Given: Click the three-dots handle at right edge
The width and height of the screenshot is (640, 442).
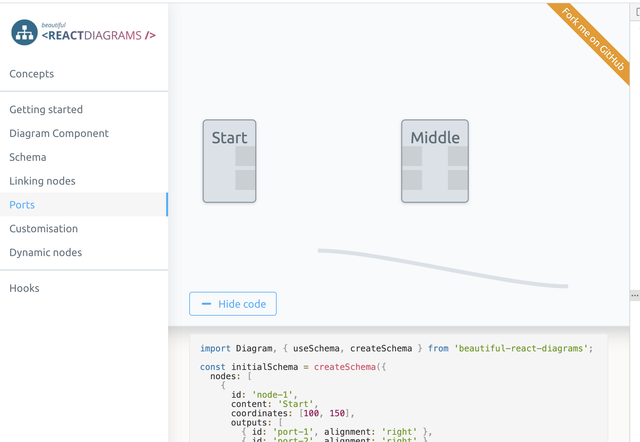Looking at the screenshot, I should (635, 295).
